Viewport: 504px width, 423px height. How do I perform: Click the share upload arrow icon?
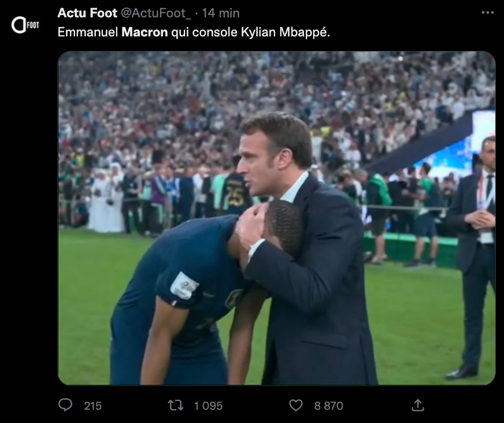point(417,405)
